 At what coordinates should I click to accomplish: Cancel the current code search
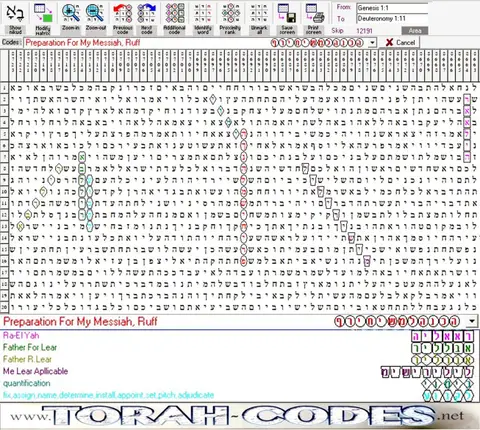400,43
